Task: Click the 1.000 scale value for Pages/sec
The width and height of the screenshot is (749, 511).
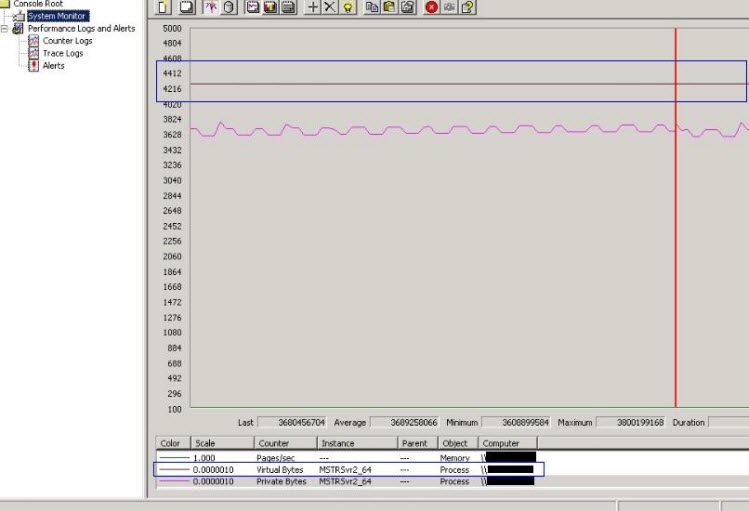Action: tap(204, 458)
